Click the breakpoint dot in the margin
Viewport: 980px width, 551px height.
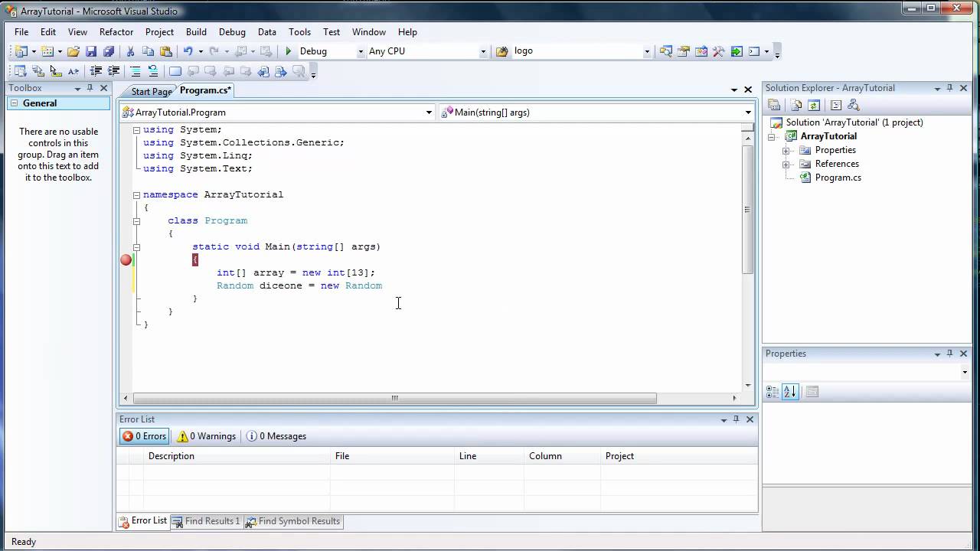pyautogui.click(x=126, y=260)
